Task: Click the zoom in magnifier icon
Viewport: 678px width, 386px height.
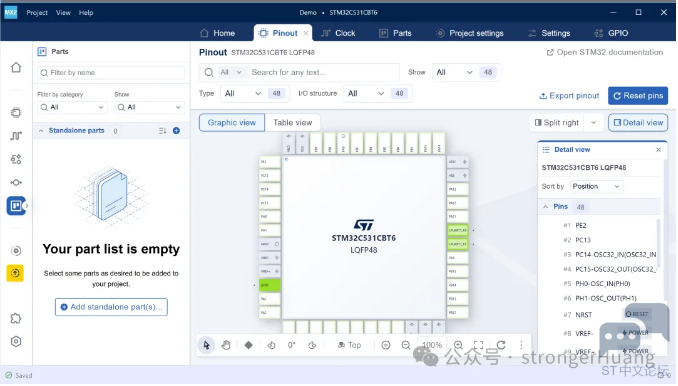Action: coord(459,346)
